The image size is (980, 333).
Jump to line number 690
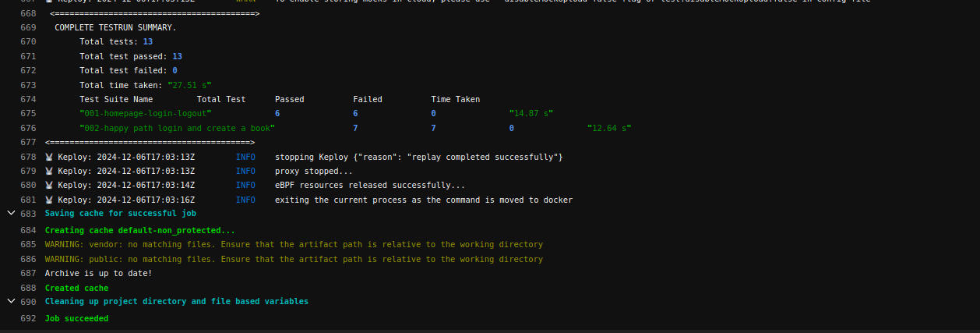(29, 302)
